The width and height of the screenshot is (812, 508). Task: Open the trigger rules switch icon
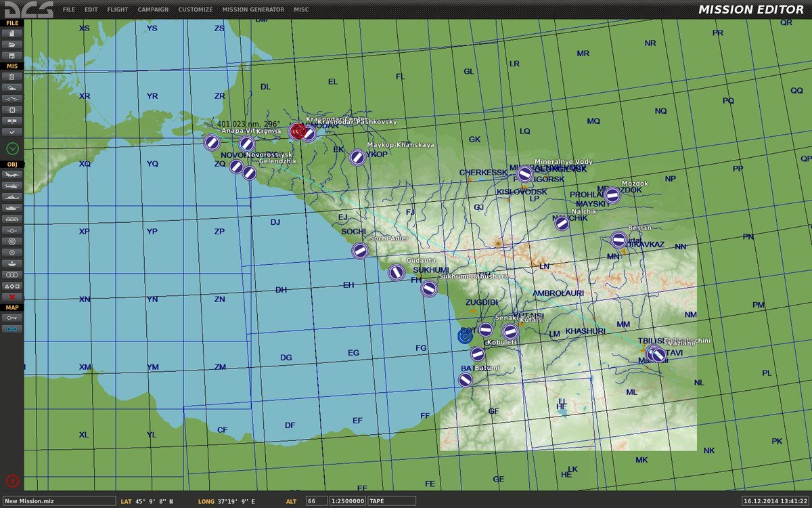(x=12, y=98)
